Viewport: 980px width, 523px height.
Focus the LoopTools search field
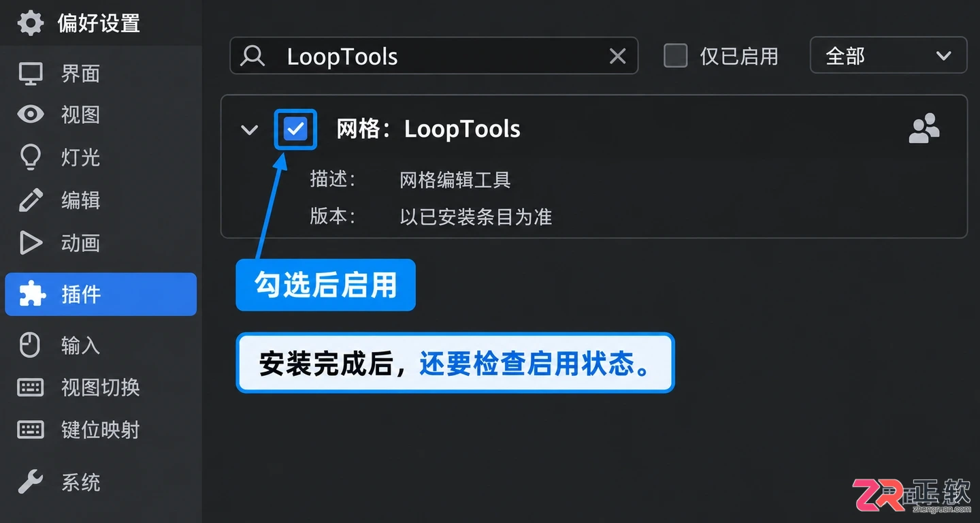434,56
